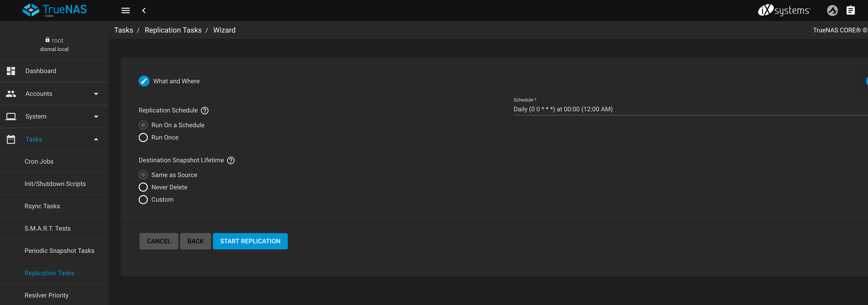Click the TrueNAS logo

coord(54,10)
